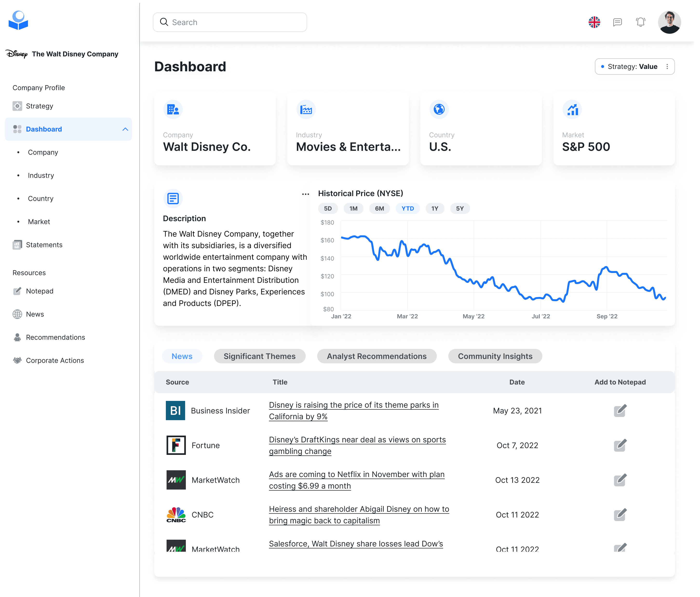Click the Country card globe icon

pyautogui.click(x=439, y=109)
